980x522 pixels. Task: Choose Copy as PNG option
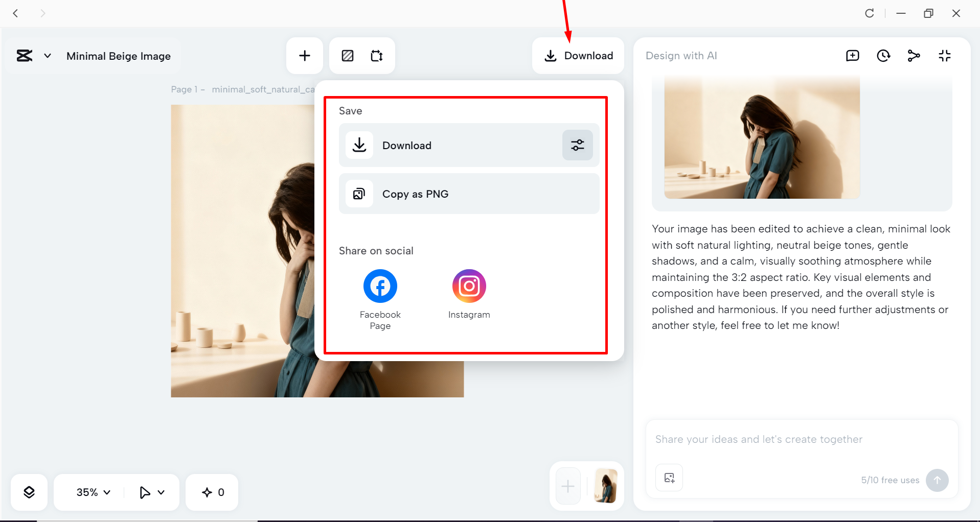click(469, 194)
